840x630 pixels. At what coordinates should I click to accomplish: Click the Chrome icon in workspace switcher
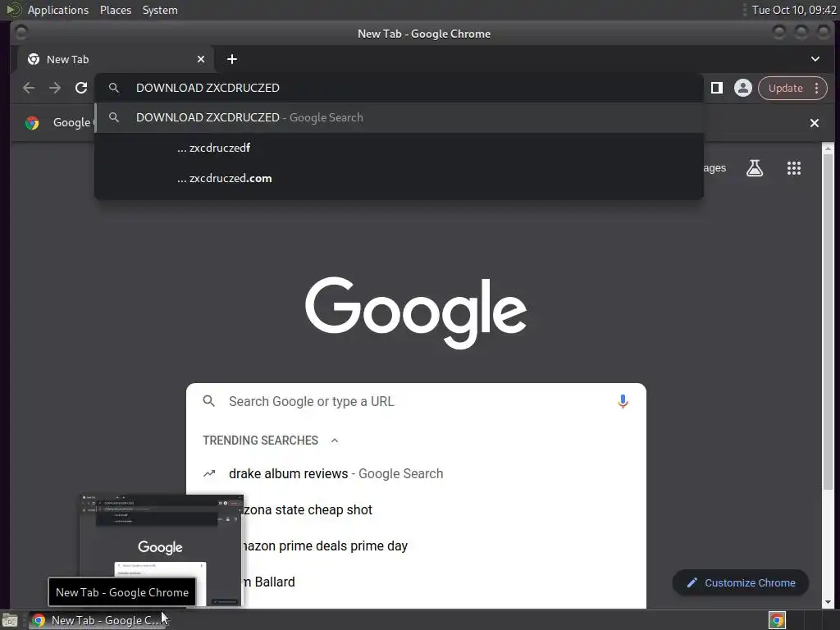click(777, 620)
